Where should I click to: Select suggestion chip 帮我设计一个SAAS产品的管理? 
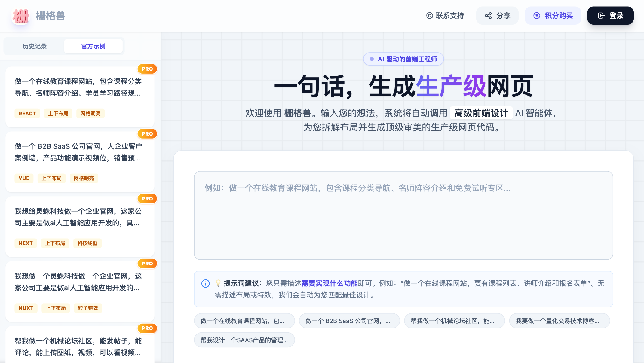tap(244, 340)
